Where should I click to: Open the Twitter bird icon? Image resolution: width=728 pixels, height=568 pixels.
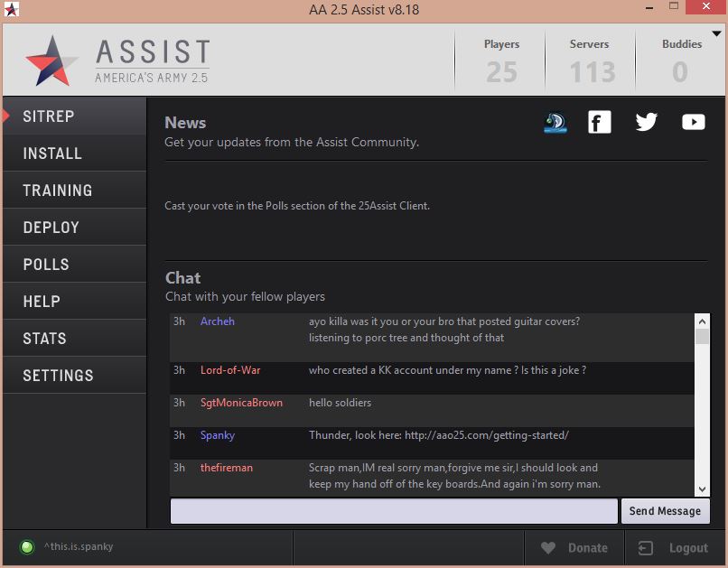pyautogui.click(x=647, y=122)
